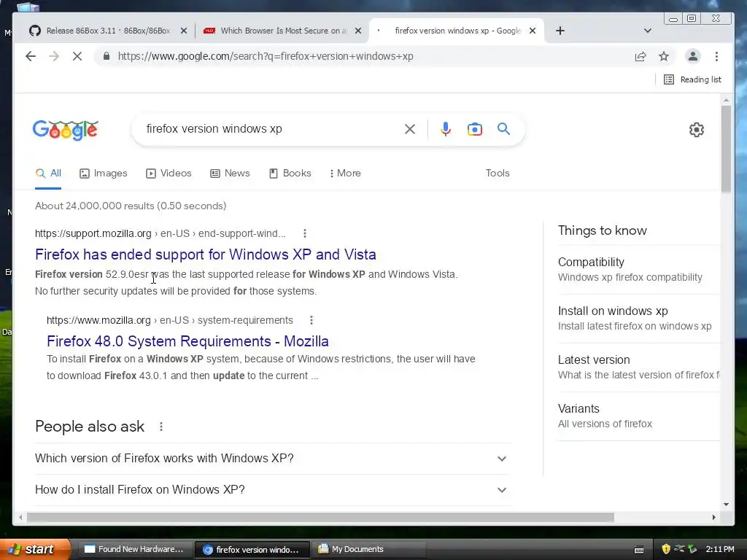Image resolution: width=747 pixels, height=560 pixels.
Task: Open the profile avatar icon
Action: click(693, 56)
